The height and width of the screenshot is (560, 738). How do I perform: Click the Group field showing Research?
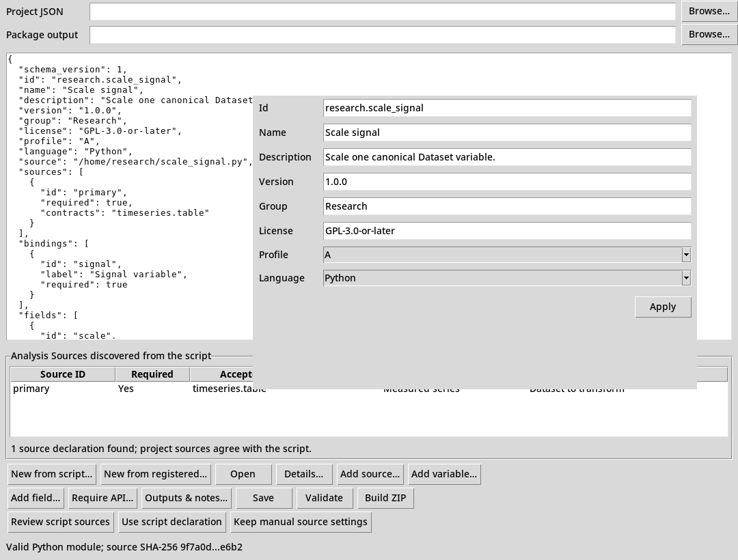[x=507, y=206]
